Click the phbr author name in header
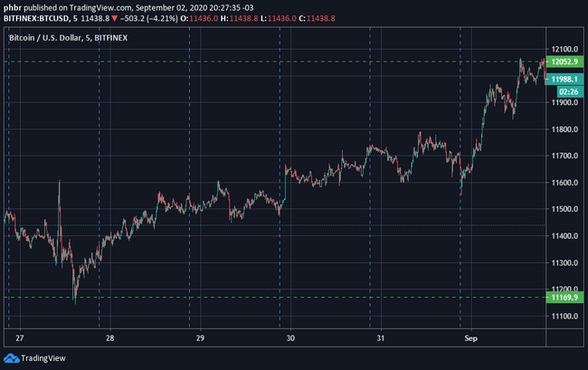The height and width of the screenshot is (370, 588). tap(13, 8)
